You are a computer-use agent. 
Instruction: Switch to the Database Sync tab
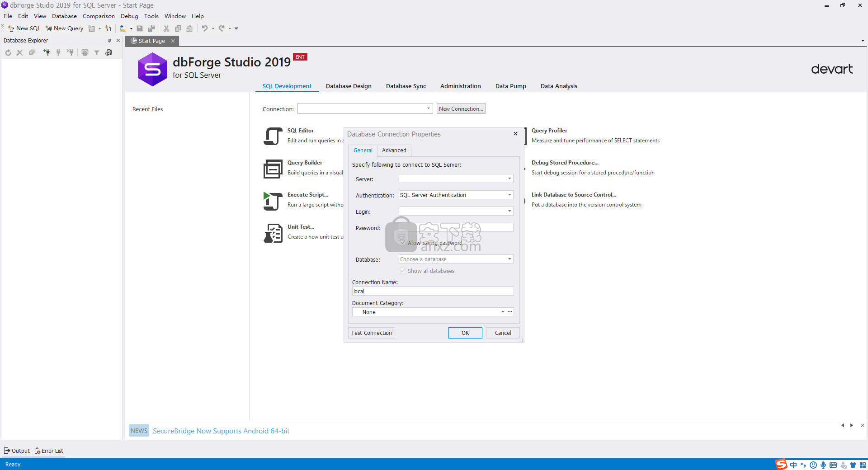tap(406, 86)
